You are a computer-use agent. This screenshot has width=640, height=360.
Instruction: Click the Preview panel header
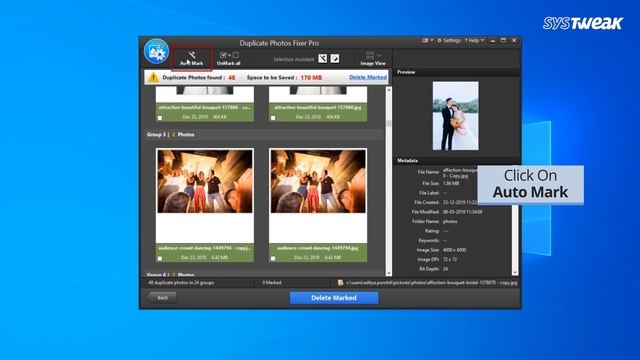(456, 72)
